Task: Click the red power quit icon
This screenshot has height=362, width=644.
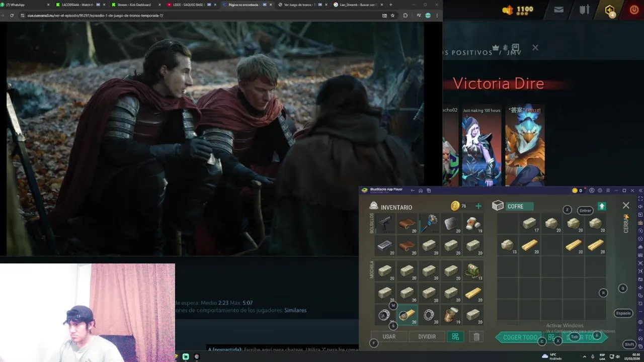Action: [634, 10]
